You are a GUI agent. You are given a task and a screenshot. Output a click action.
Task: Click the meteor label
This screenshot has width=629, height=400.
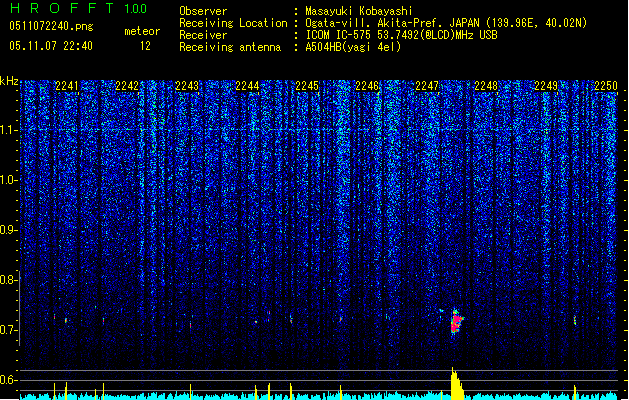142,31
